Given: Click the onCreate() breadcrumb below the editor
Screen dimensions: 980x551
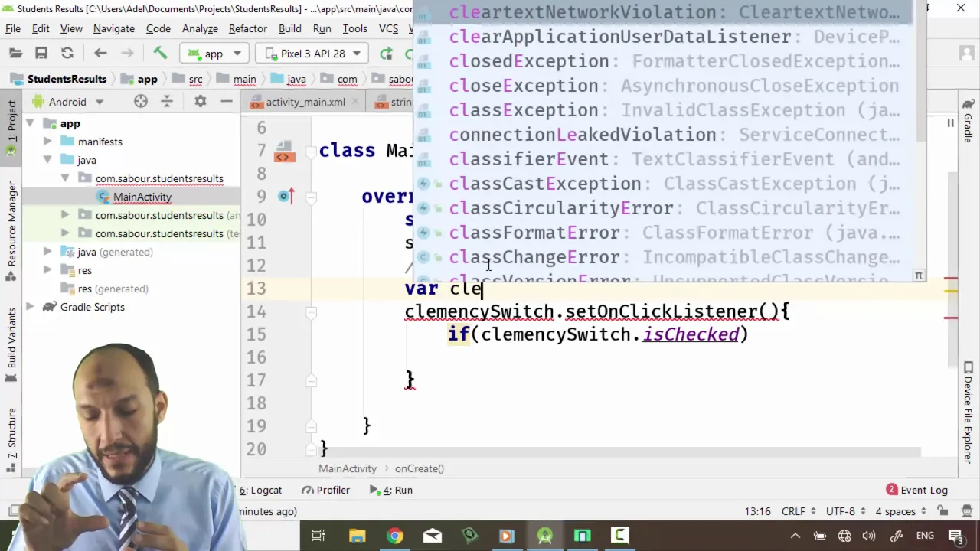Looking at the screenshot, I should click(419, 468).
